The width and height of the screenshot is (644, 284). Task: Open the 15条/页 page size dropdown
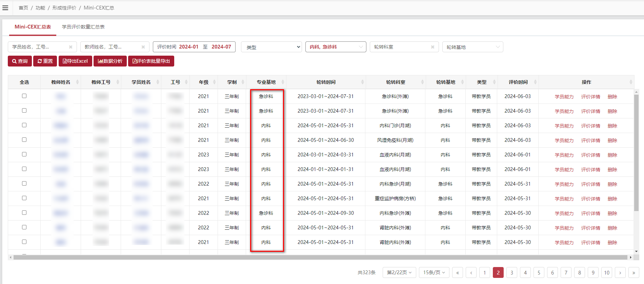click(x=434, y=272)
